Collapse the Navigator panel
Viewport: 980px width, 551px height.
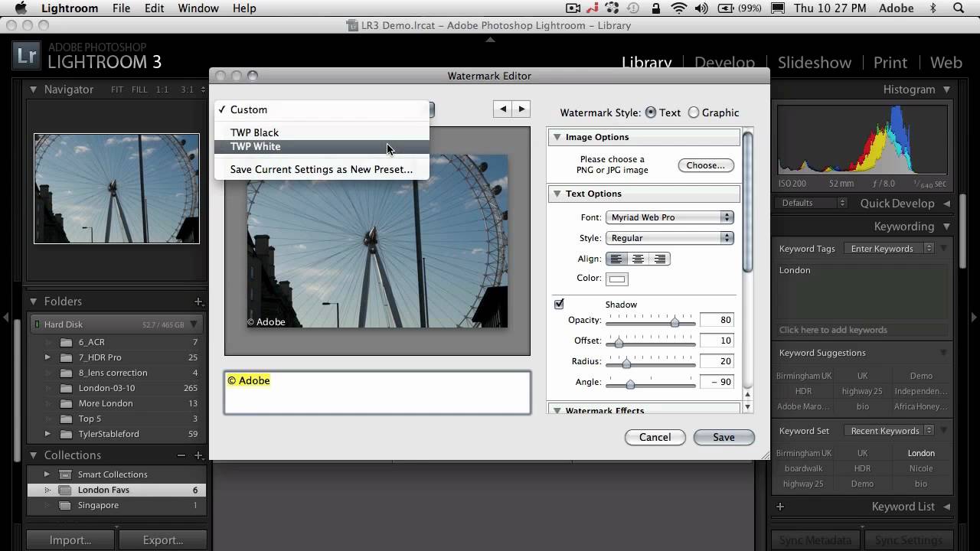pos(34,90)
